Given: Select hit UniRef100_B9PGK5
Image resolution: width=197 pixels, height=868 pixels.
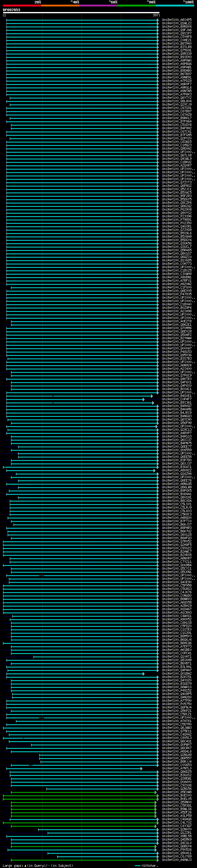Looking at the screenshot, I should [x=177, y=491].
